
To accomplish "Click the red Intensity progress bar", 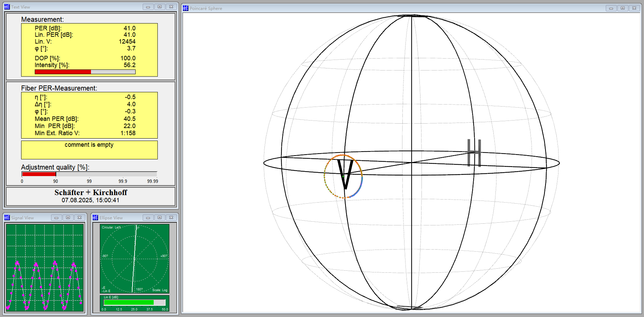I will 63,72.
